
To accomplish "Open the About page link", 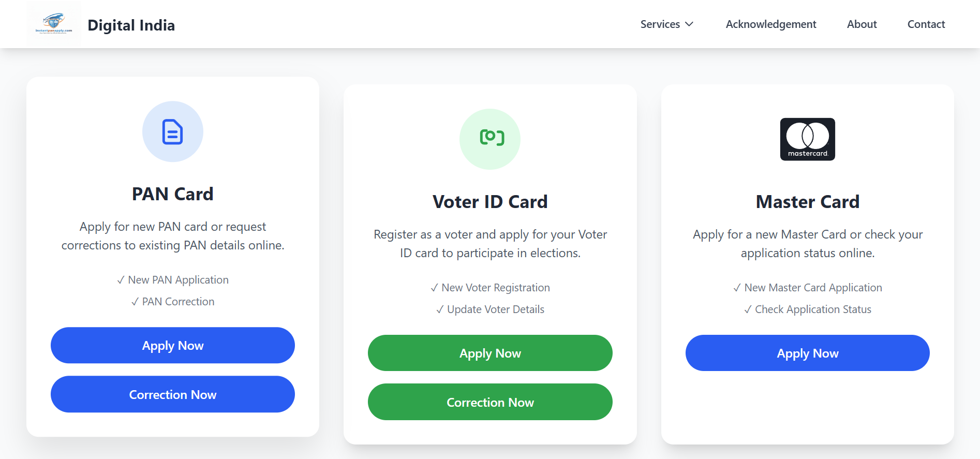I will (x=862, y=24).
